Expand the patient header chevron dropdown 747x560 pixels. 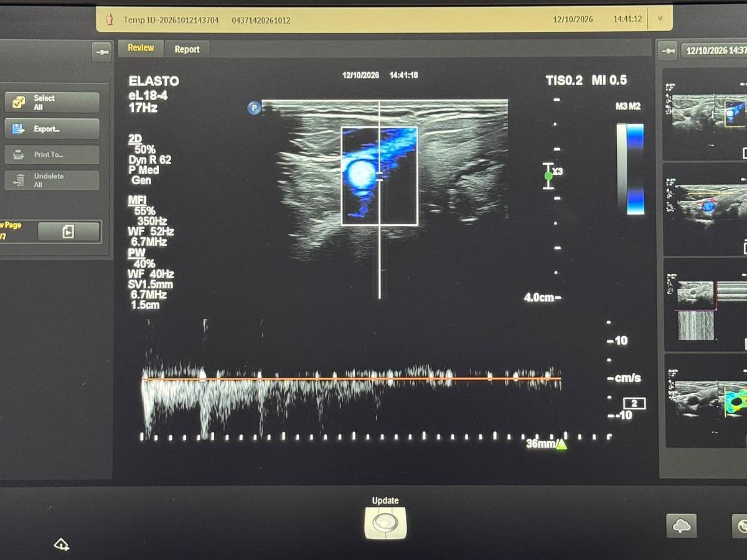(x=660, y=19)
